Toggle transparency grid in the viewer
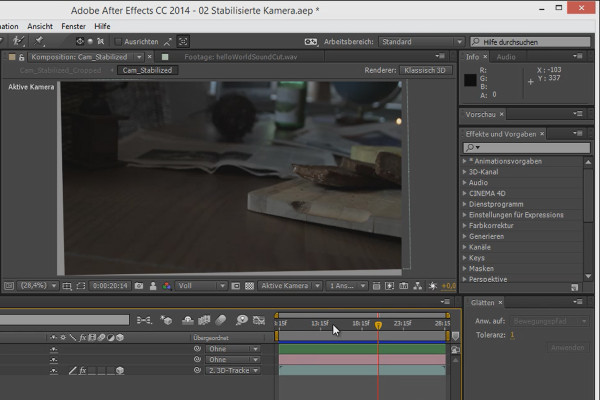The height and width of the screenshot is (400, 600). point(249,286)
